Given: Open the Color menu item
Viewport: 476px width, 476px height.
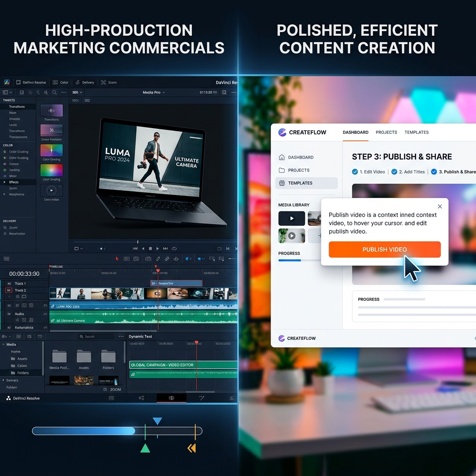Looking at the screenshot, I should pos(60,82).
